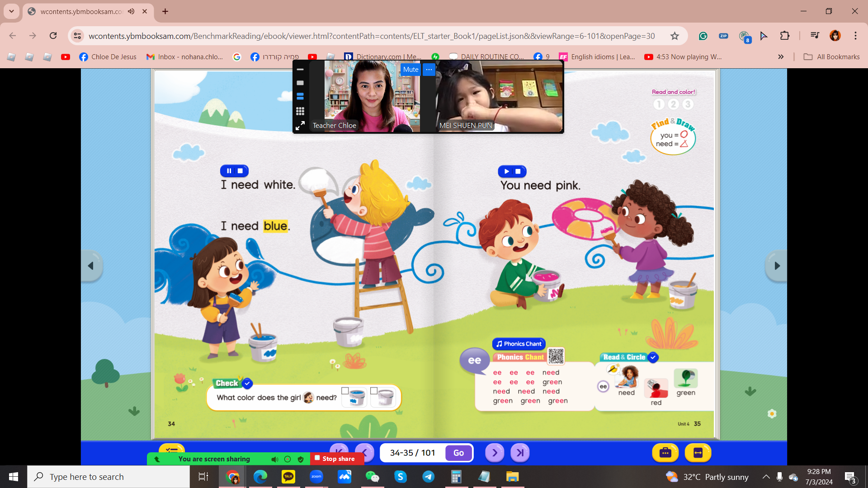The height and width of the screenshot is (488, 868).
Task: Open 4:53 Now playing YouTube bookmark
Action: point(683,56)
